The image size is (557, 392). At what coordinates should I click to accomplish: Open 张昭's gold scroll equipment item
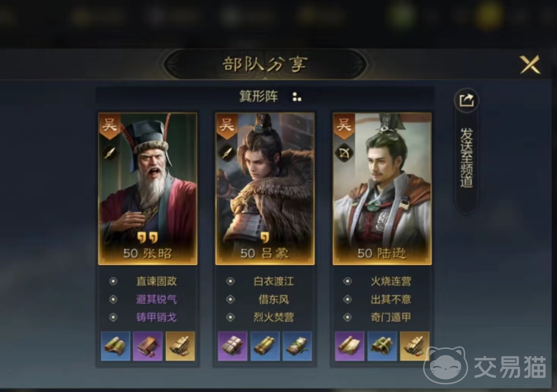pyautogui.click(x=180, y=346)
